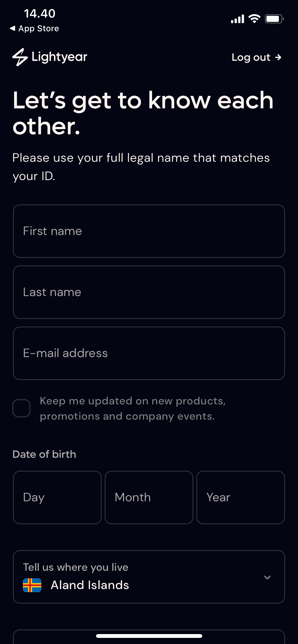The width and height of the screenshot is (298, 644).
Task: Focus the First name field
Action: (149, 231)
